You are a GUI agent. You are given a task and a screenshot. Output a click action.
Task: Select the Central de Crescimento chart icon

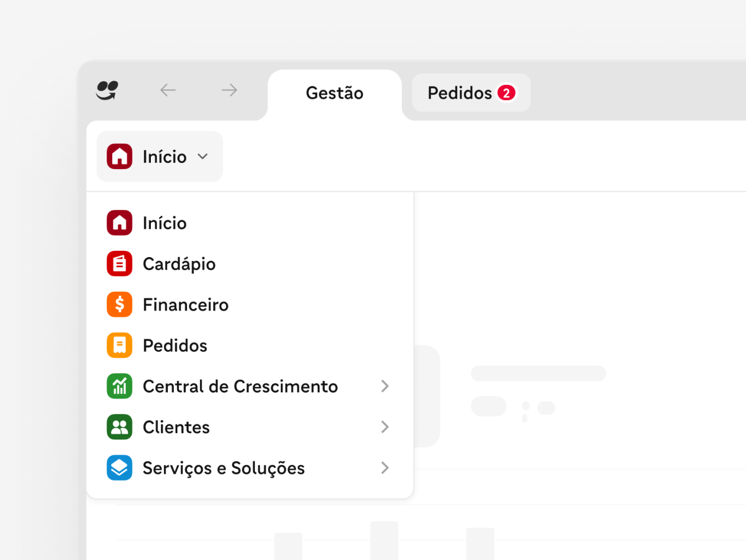pyautogui.click(x=119, y=386)
